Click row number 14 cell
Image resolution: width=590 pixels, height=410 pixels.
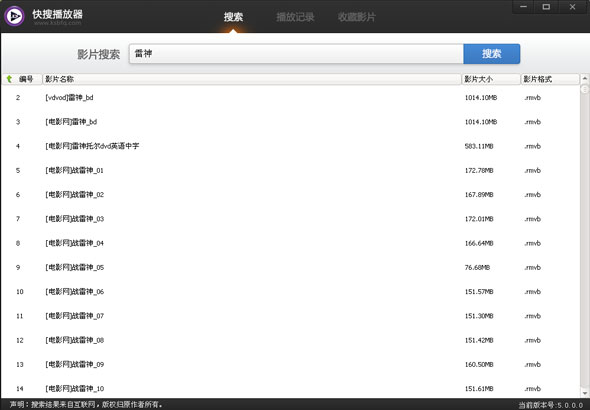click(20, 389)
